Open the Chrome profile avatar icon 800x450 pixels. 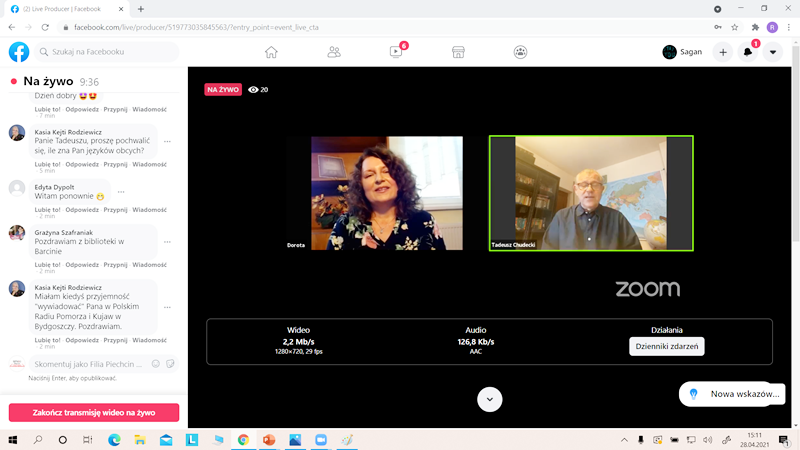click(772, 28)
